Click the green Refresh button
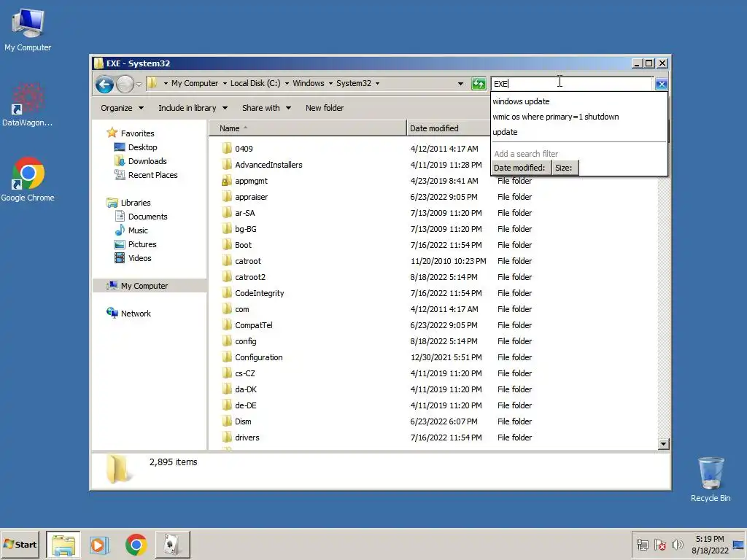The width and height of the screenshot is (747, 560). click(479, 84)
